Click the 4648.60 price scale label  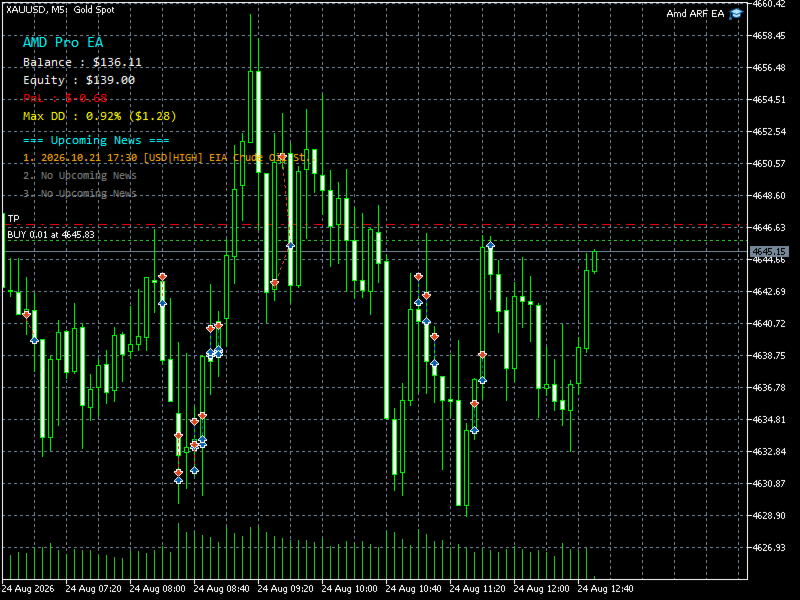[769, 196]
